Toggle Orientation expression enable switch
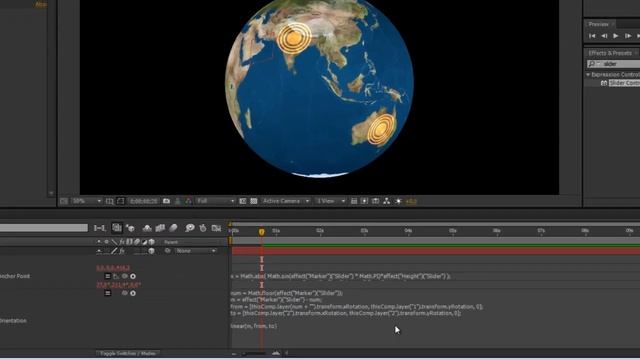The image size is (640, 360). (108, 293)
